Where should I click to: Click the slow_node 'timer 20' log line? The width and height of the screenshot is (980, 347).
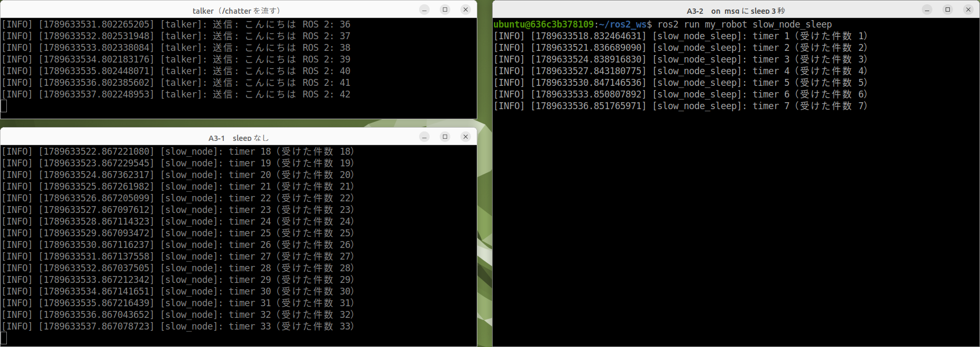[x=178, y=175]
